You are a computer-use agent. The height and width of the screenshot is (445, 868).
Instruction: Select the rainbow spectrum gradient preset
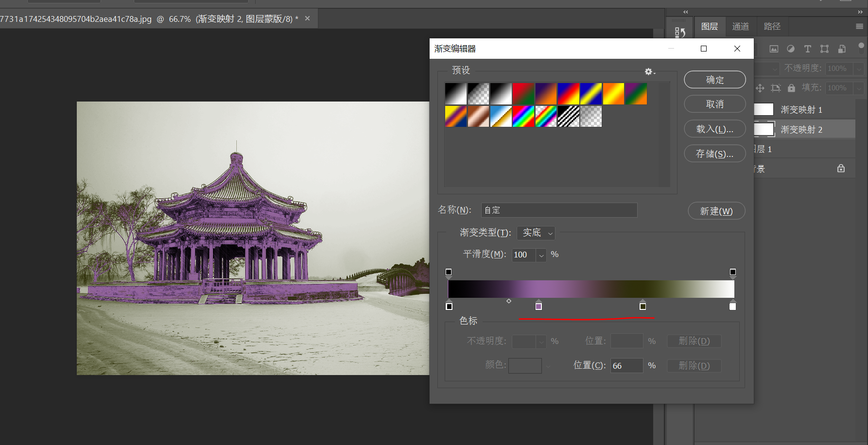click(x=523, y=117)
